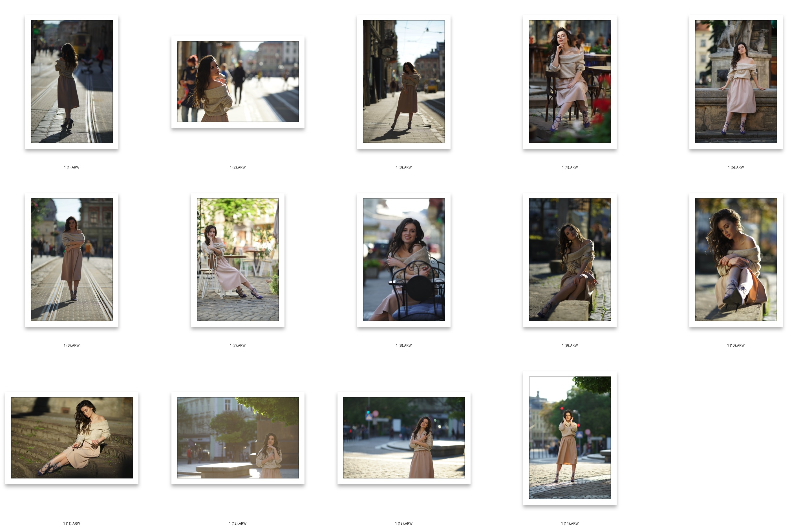The image size is (792, 532).
Task: Click the filename label 1 (14).ARW
Action: [x=570, y=524]
